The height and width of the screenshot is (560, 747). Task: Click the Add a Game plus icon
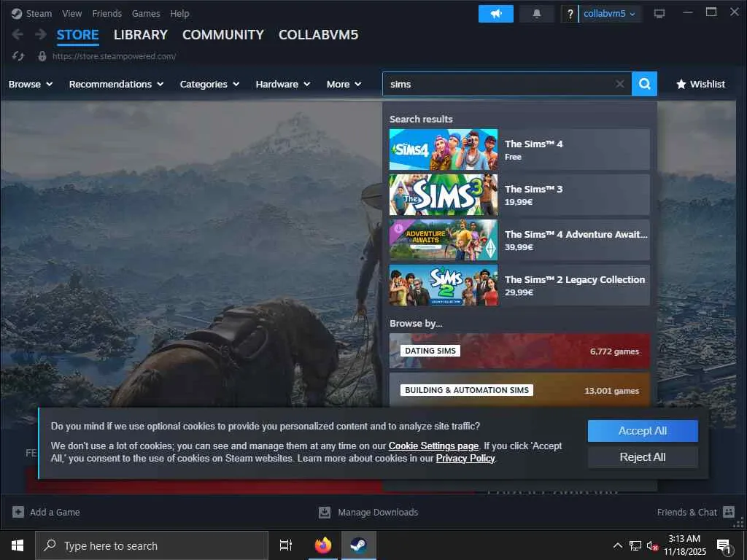click(18, 512)
